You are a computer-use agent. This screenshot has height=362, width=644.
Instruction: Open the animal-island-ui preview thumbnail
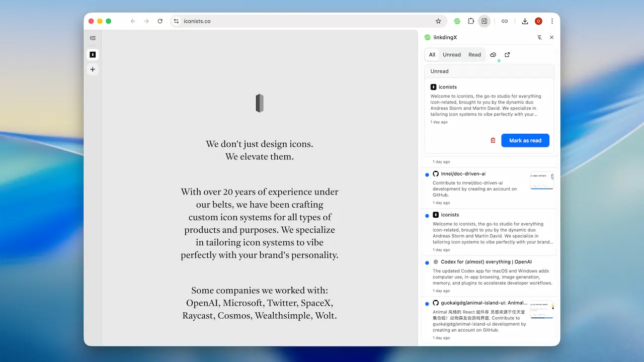[x=542, y=310]
